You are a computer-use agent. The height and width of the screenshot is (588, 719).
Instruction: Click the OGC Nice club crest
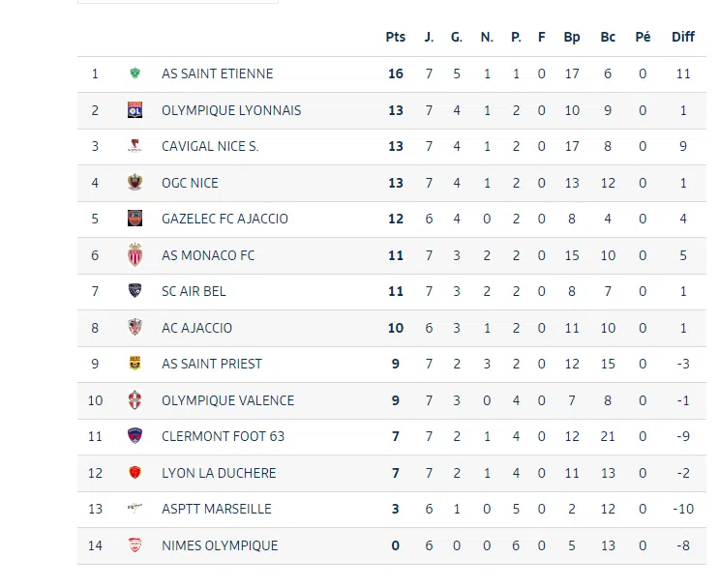point(135,183)
